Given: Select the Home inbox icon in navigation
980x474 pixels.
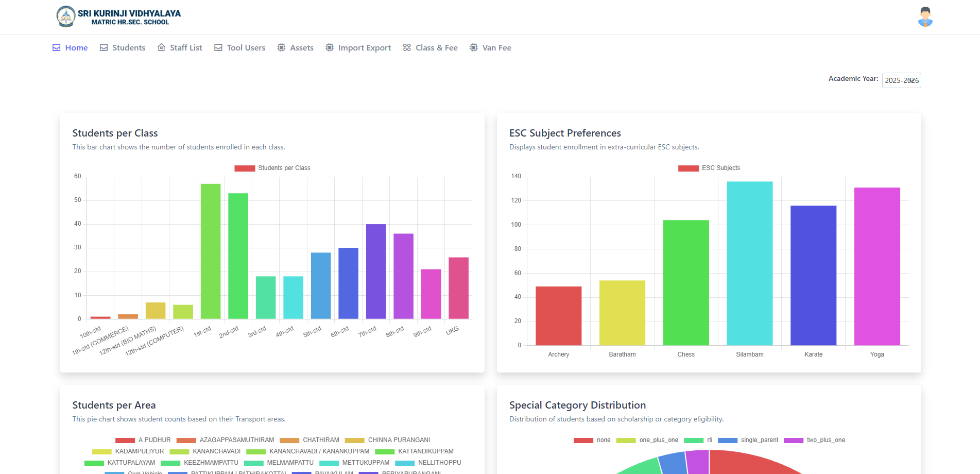Looking at the screenshot, I should pos(57,47).
